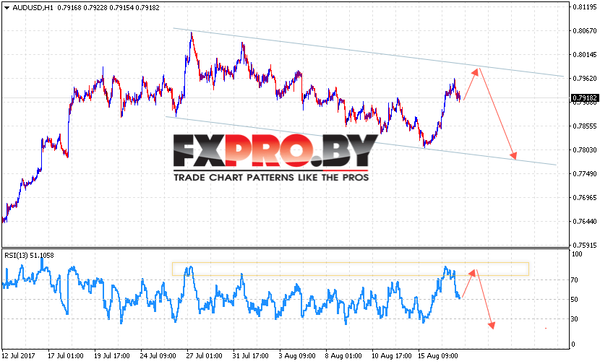Image resolution: width=600 pixels, height=364 pixels.
Task: Click the RSI scale value 100
Action: coord(577,254)
